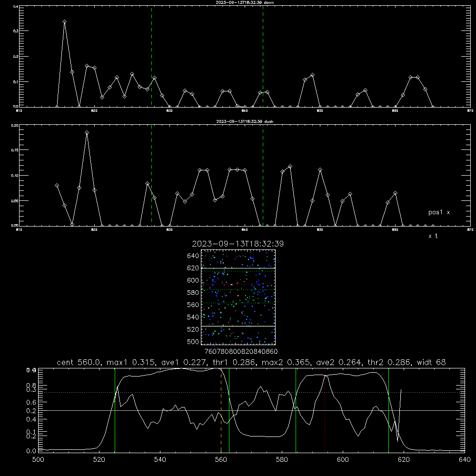Click the 'pos1 x' label
The height and width of the screenshot is (476, 476).
[439, 212]
